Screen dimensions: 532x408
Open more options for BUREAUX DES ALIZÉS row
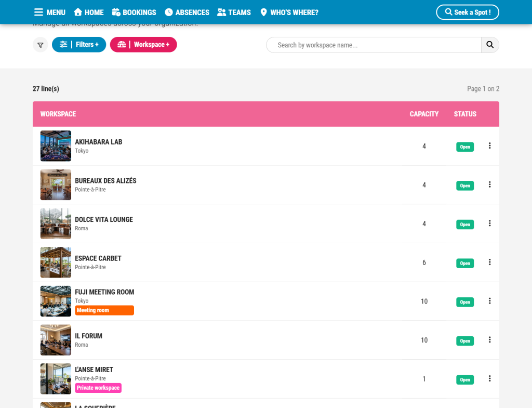[x=489, y=185]
